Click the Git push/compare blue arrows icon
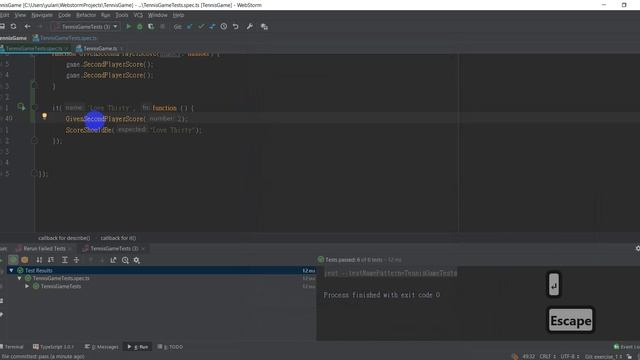Image resolution: width=640 pixels, height=360 pixels. point(212,27)
